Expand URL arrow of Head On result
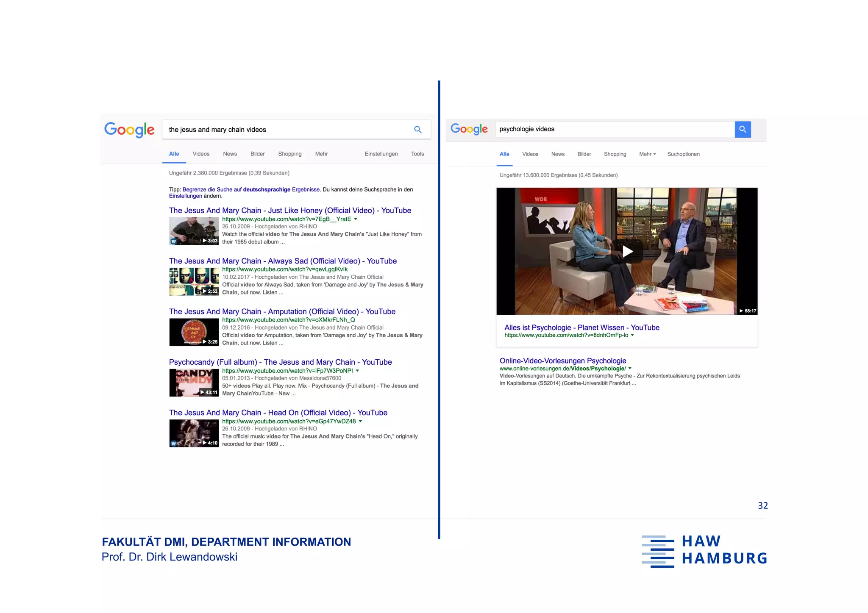This screenshot has width=868, height=613. (360, 421)
